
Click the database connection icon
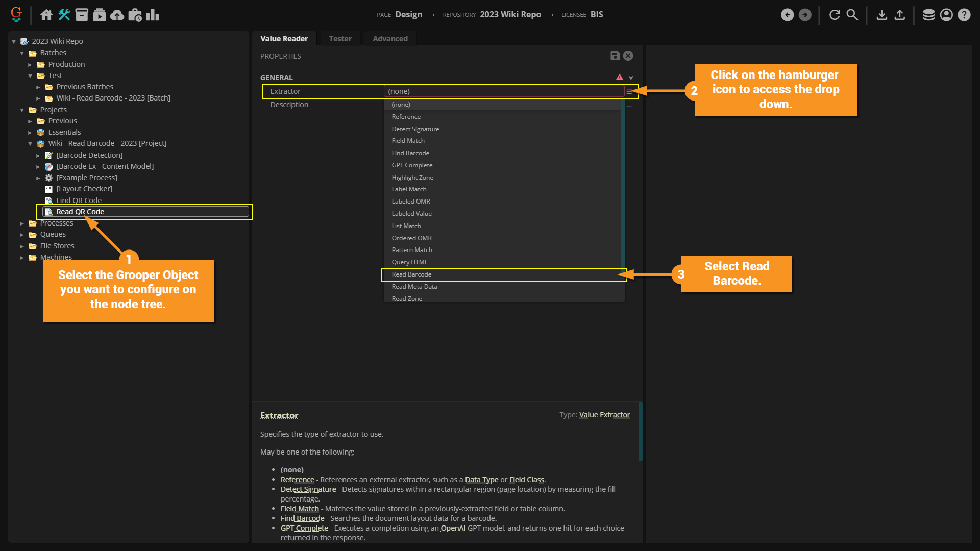(928, 15)
